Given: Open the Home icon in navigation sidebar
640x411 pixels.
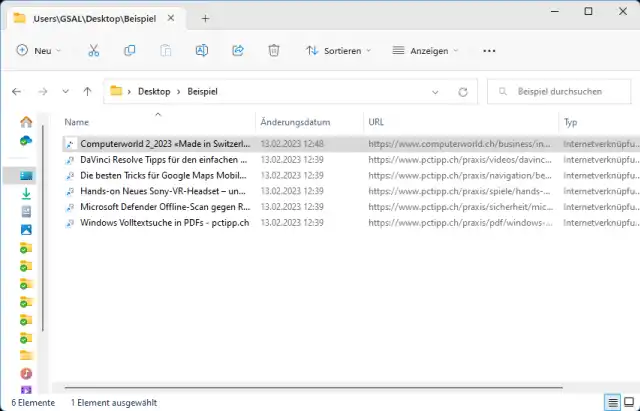Looking at the screenshot, I should point(26,122).
